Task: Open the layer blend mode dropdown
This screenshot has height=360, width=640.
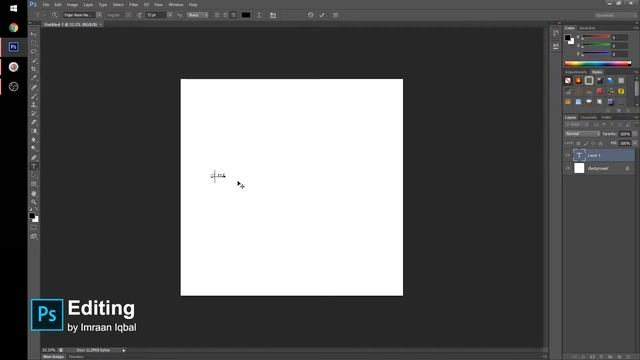Action: click(x=582, y=134)
